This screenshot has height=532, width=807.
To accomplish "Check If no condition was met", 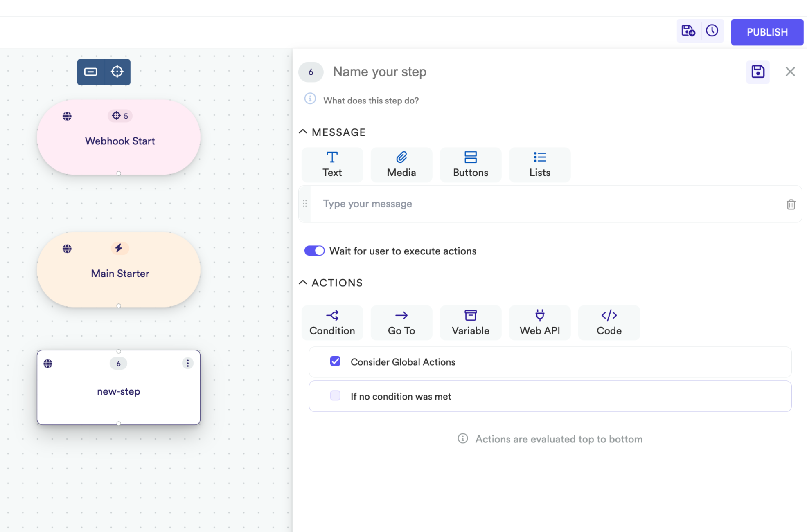I will pos(335,396).
